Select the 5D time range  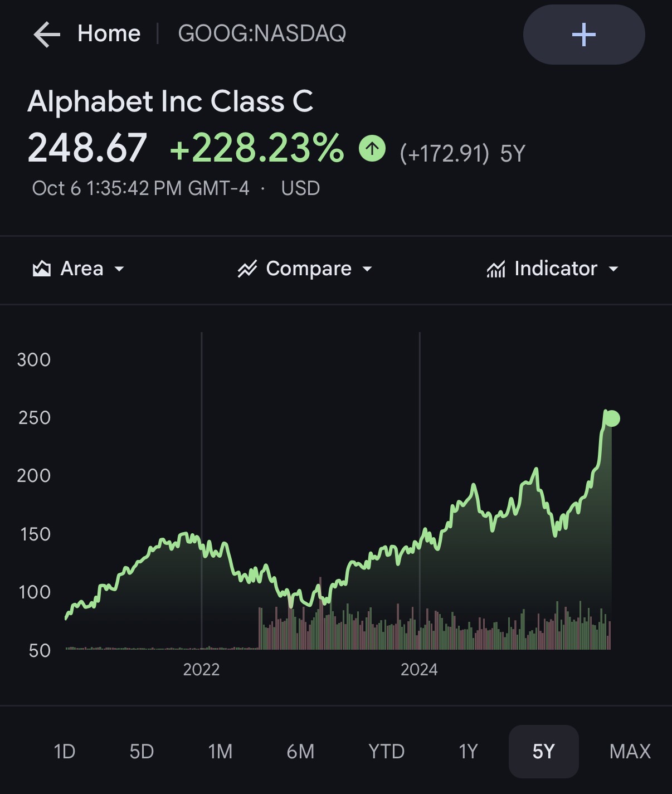click(x=142, y=751)
